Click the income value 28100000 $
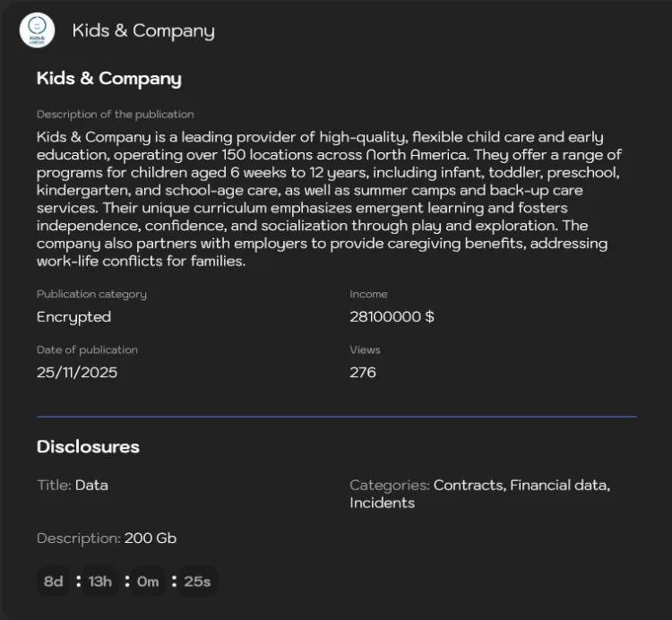The width and height of the screenshot is (672, 620). [392, 316]
